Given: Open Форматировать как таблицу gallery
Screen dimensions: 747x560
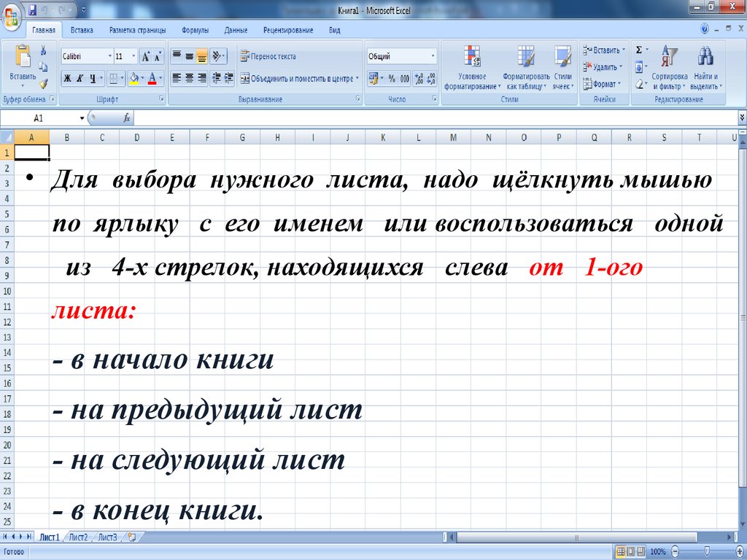Looking at the screenshot, I should tap(527, 68).
